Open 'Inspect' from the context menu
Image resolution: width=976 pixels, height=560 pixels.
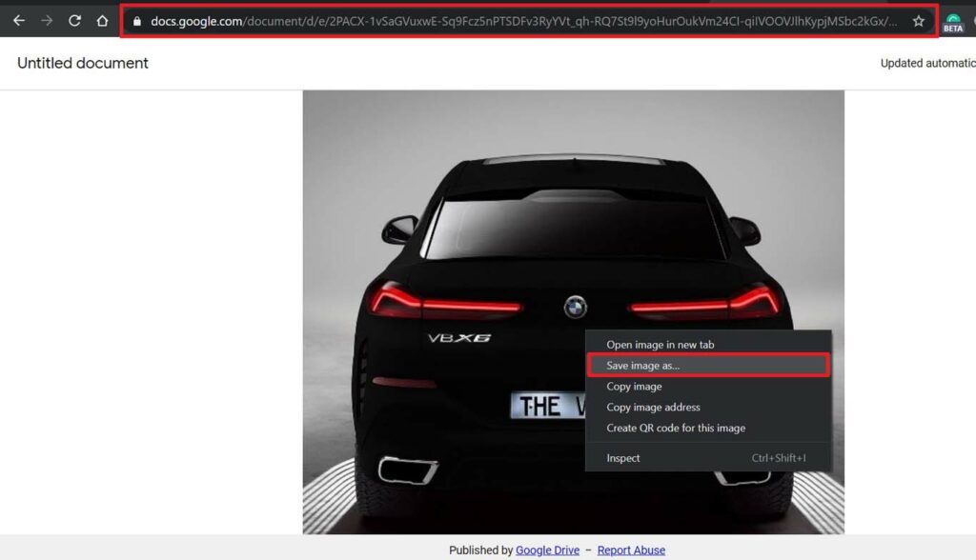coord(623,458)
